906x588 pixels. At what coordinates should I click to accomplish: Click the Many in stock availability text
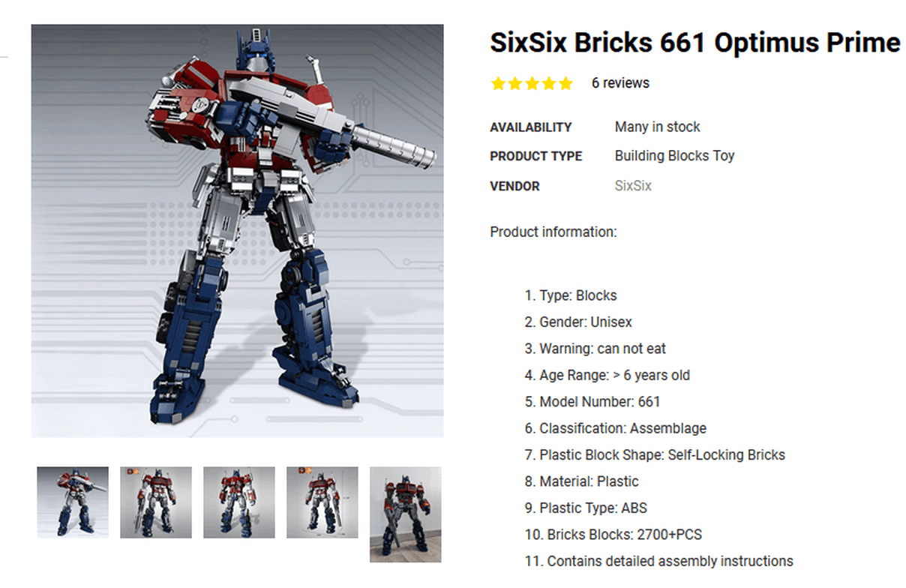(x=658, y=127)
